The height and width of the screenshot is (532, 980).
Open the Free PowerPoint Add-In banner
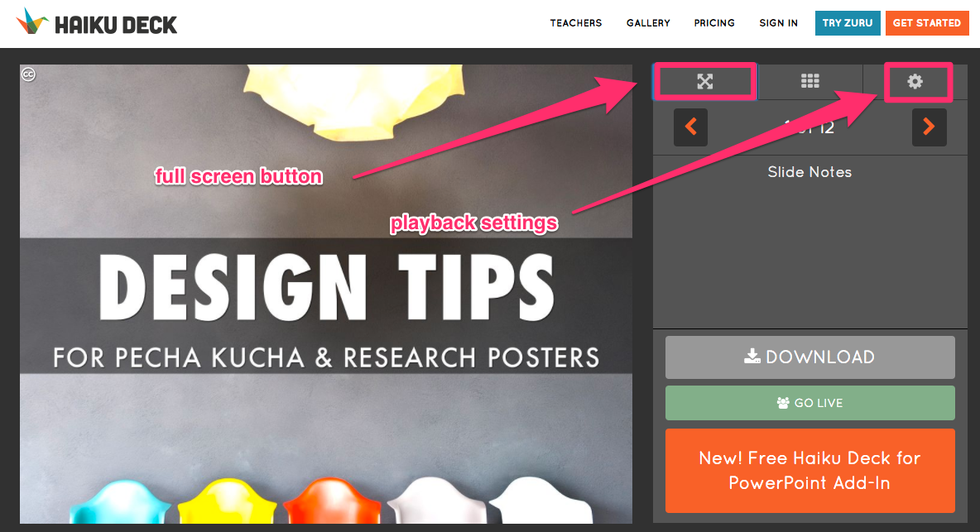click(809, 470)
